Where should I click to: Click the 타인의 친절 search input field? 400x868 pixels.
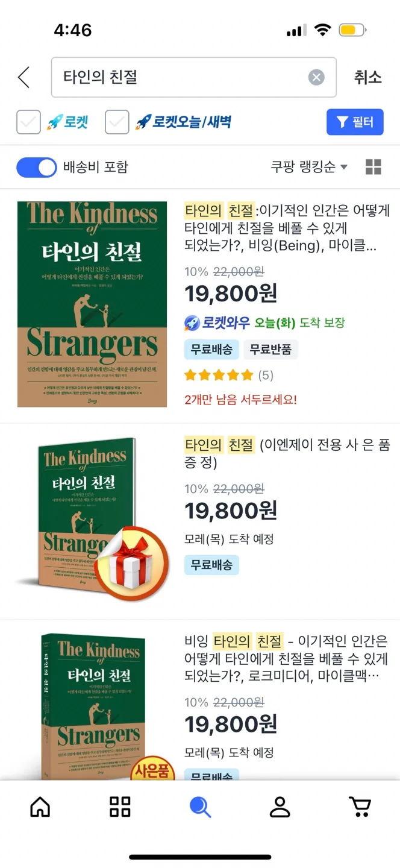point(181,77)
